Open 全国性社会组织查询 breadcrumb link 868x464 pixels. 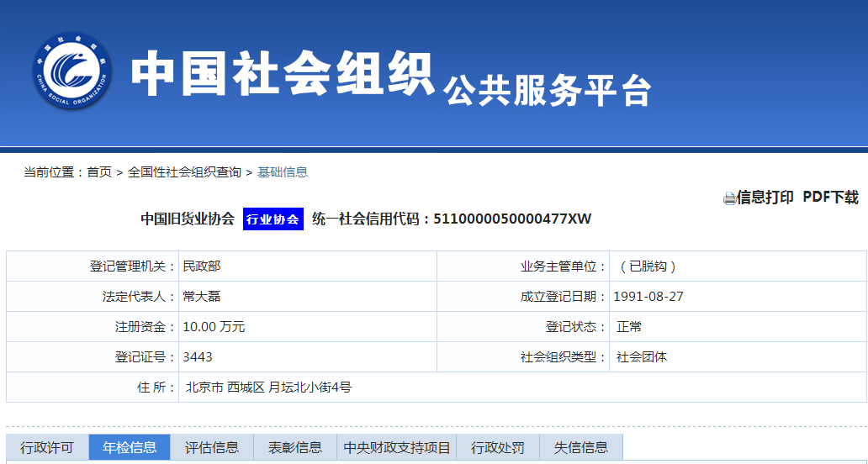point(185,172)
